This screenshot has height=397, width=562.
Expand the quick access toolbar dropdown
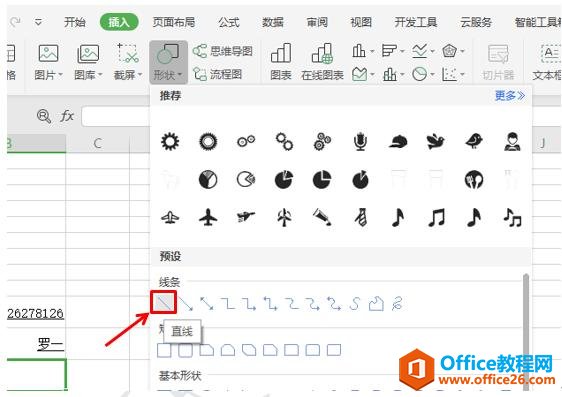38,23
